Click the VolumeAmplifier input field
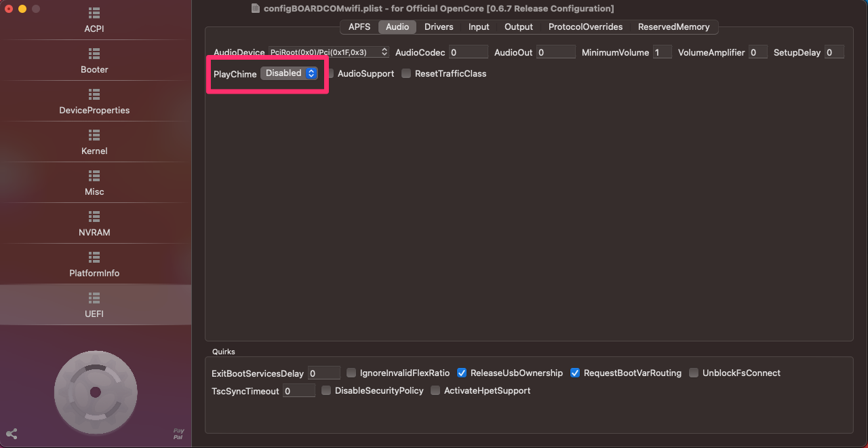Viewport: 868px width, 448px height. [x=757, y=52]
